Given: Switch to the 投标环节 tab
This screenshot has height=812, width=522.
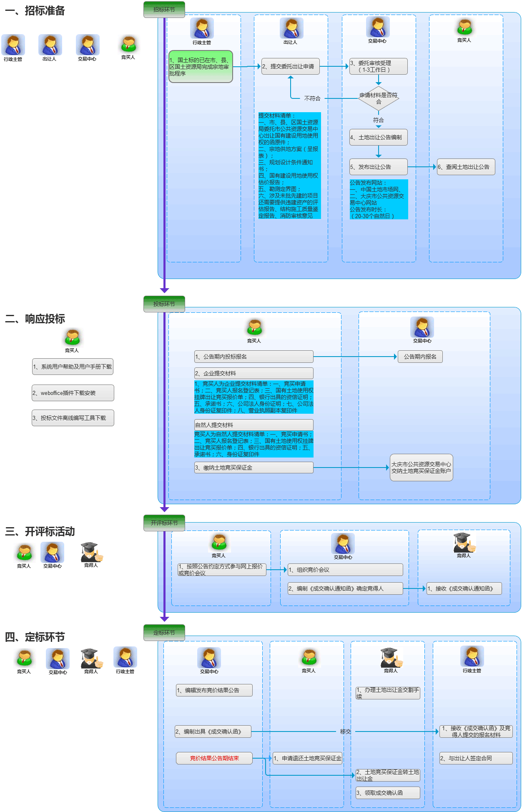Looking at the screenshot, I should coord(164,304).
